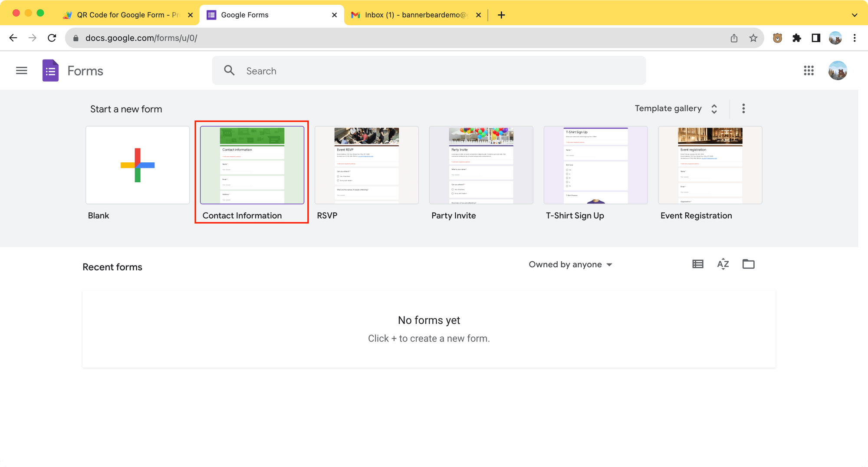Open the main navigation hamburger menu

(21, 70)
